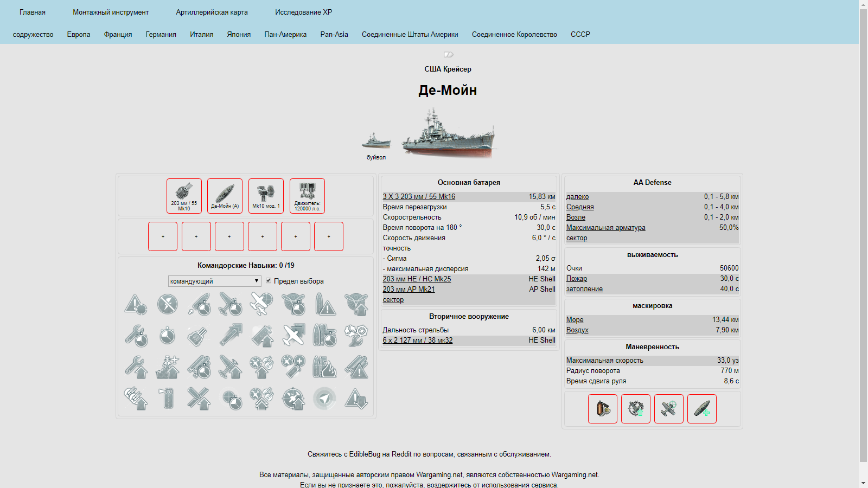This screenshot has height=488, width=868.
Task: Click the ship with green plus consumable
Action: coord(701,408)
